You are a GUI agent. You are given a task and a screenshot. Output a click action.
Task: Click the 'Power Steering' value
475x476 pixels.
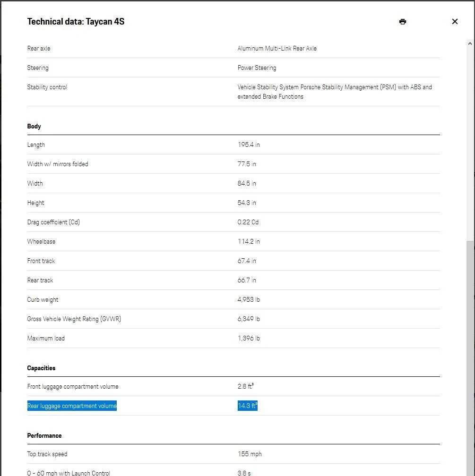click(x=257, y=68)
